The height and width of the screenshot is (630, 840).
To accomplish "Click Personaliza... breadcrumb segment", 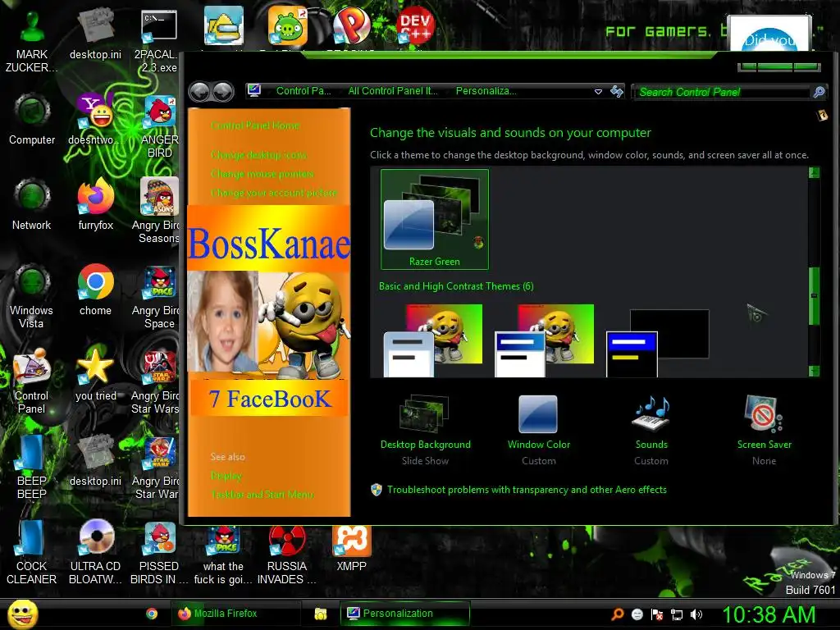I will [x=486, y=91].
